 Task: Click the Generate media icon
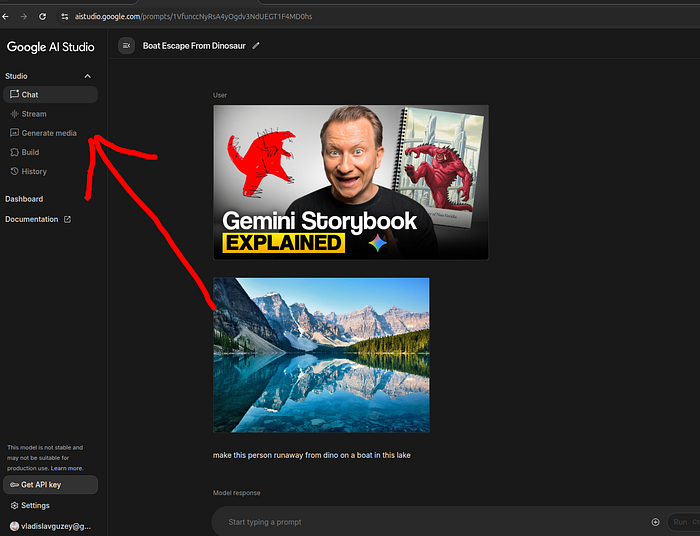[14, 133]
